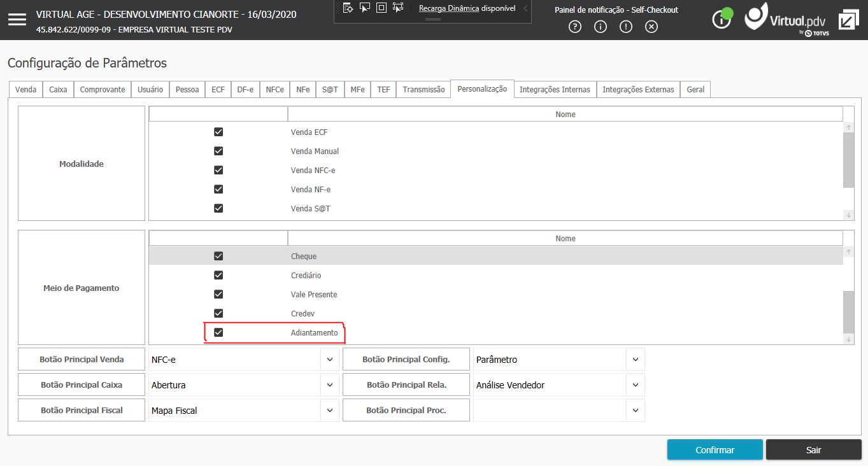868x466 pixels.
Task: Expand the empty Botão Principal Proc. dropdown
Action: click(x=635, y=411)
